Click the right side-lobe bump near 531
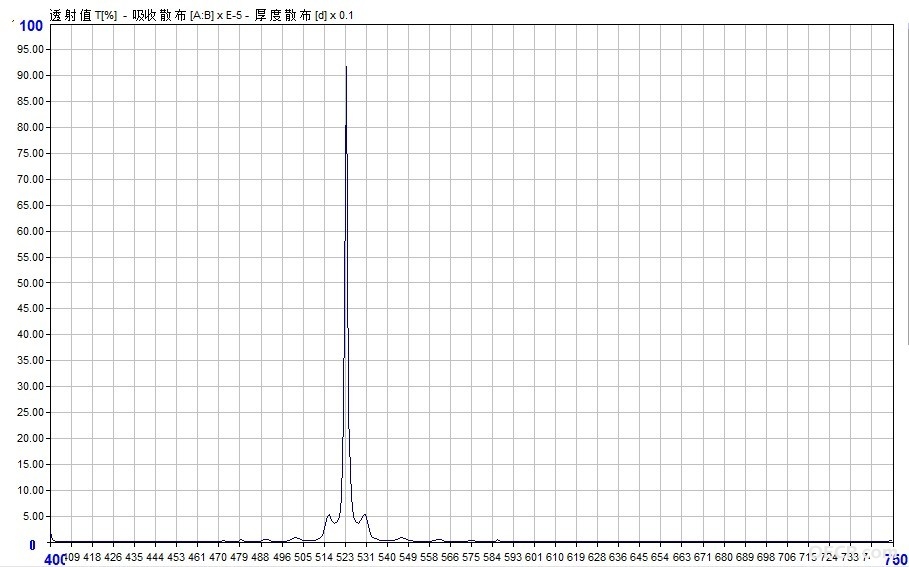 pos(364,515)
